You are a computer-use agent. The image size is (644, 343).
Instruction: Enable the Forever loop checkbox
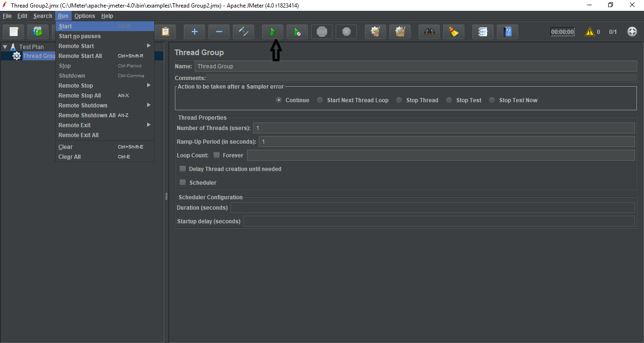pyautogui.click(x=217, y=155)
